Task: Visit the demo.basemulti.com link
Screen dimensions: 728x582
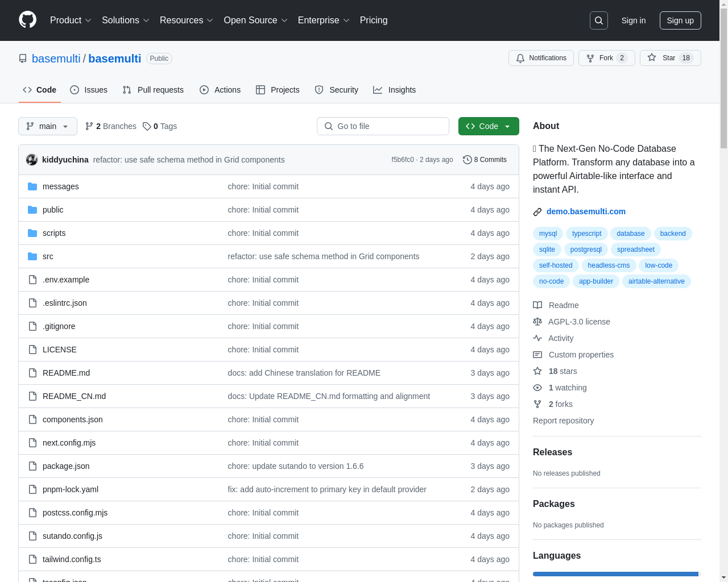Action: point(586,211)
